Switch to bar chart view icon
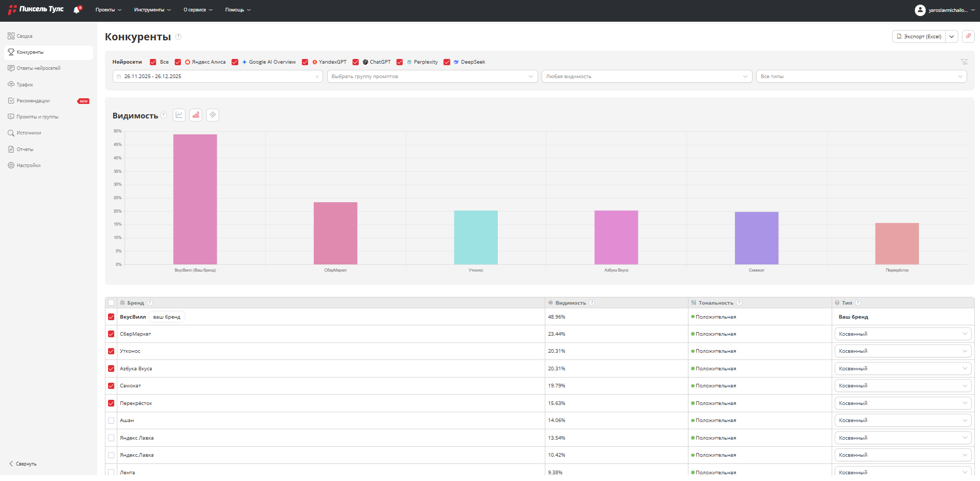The width and height of the screenshot is (980, 481). tap(196, 115)
